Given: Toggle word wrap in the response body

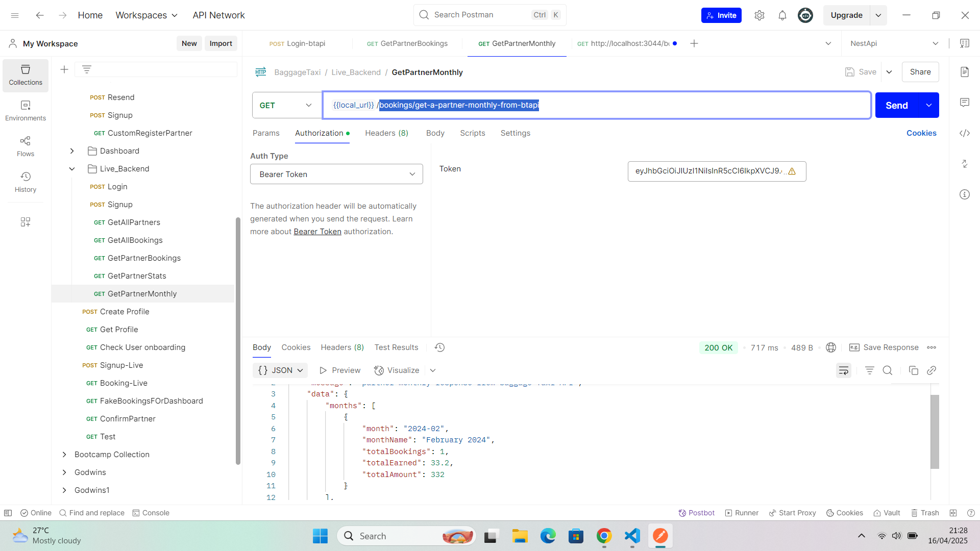Looking at the screenshot, I should [x=844, y=370].
